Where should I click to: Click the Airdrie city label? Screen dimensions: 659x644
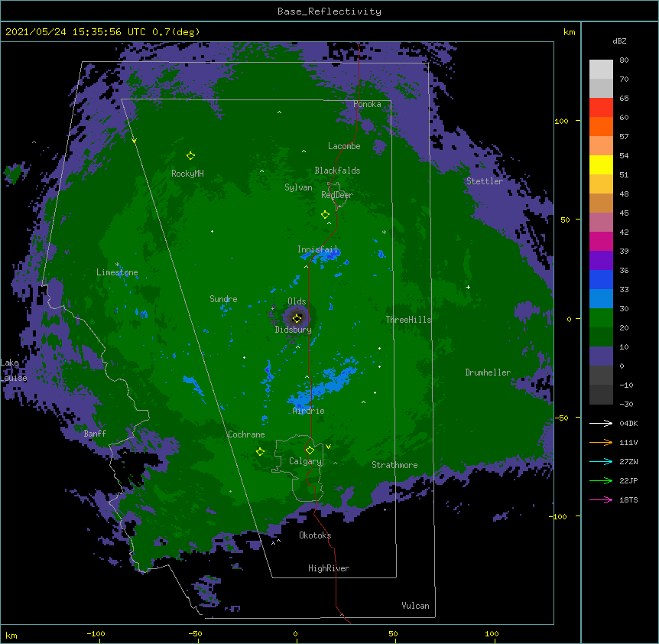[x=309, y=411]
